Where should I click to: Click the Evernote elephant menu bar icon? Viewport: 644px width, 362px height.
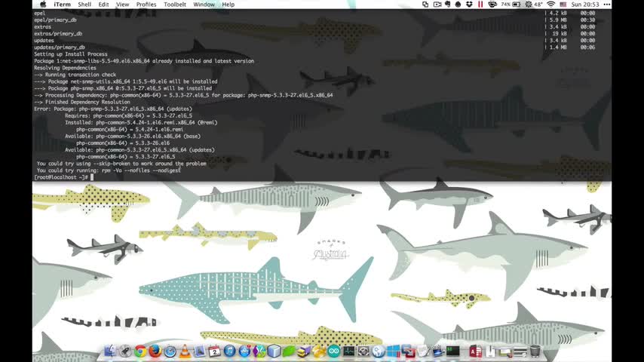coord(448,5)
